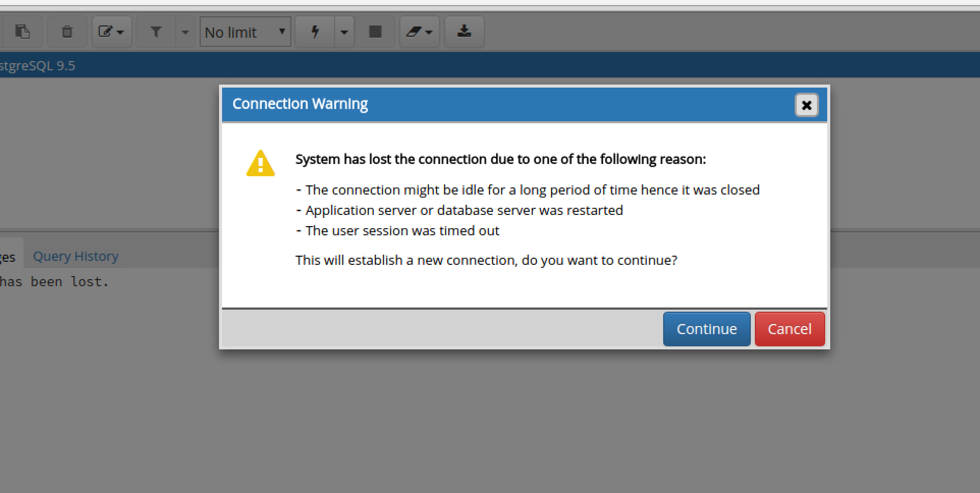980x493 pixels.
Task: Close the Connection Warning dialog
Action: pyautogui.click(x=806, y=105)
